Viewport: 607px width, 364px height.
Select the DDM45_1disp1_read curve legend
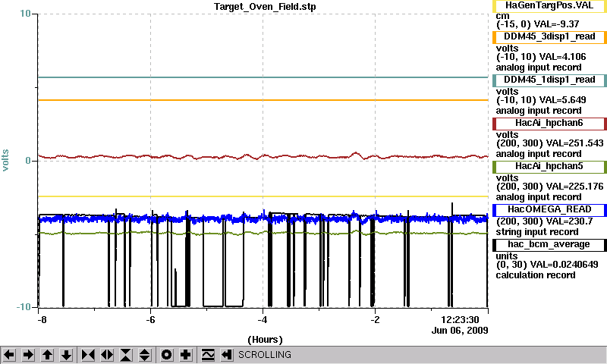click(x=549, y=80)
